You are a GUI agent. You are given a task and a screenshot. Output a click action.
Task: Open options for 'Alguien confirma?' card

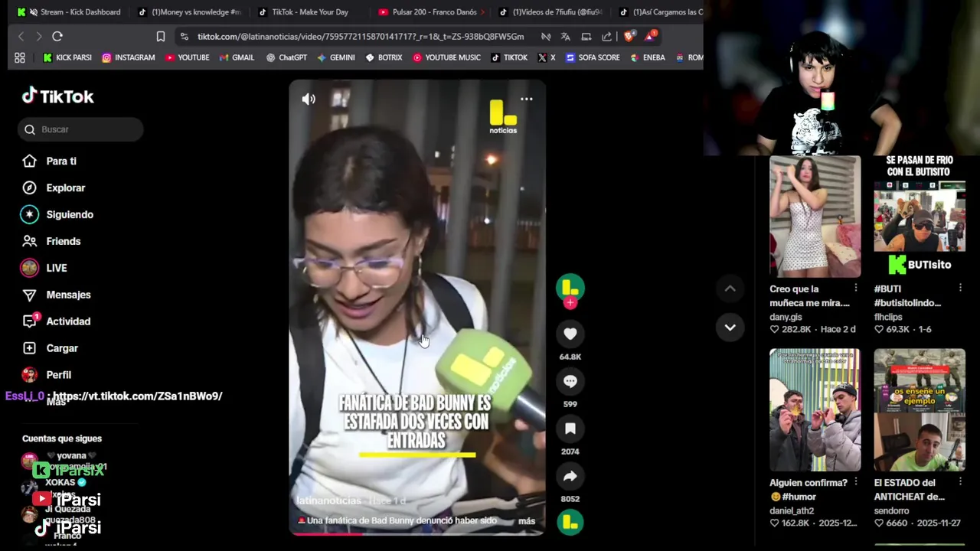[856, 482]
